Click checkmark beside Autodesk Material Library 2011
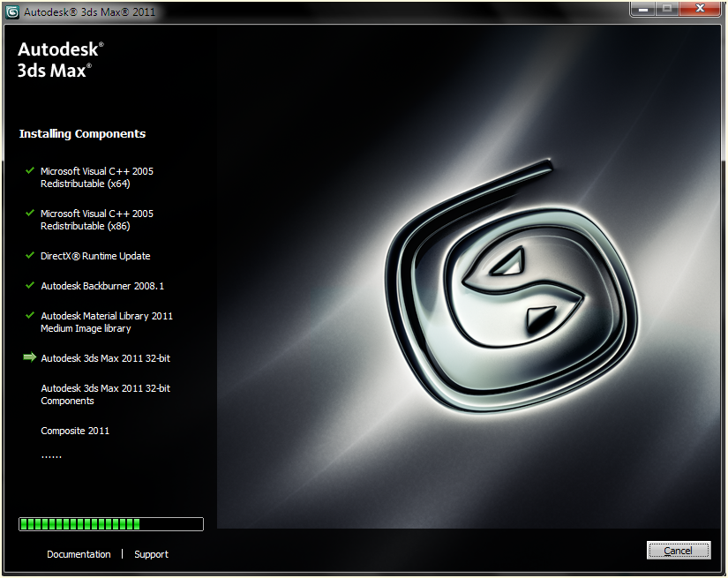The height and width of the screenshot is (578, 728). 30,315
